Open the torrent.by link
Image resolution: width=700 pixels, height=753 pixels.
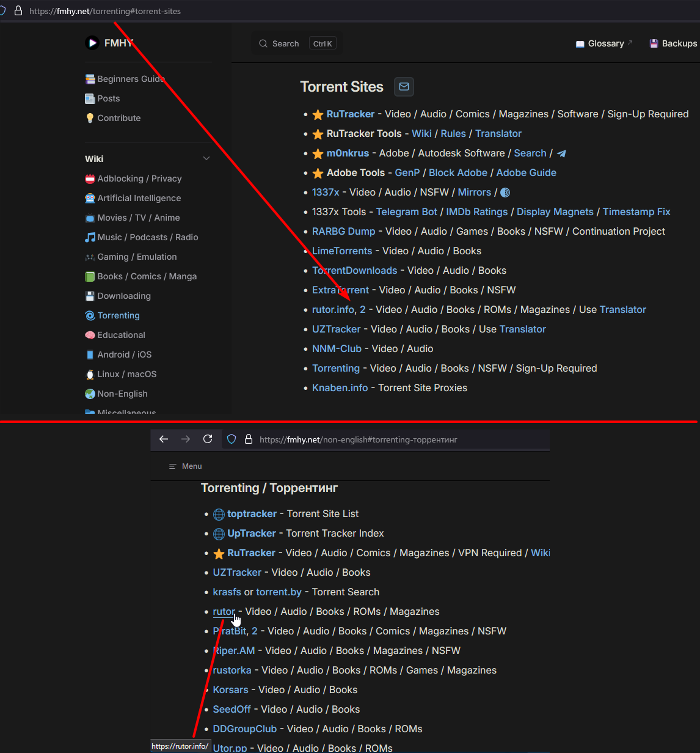pos(279,592)
